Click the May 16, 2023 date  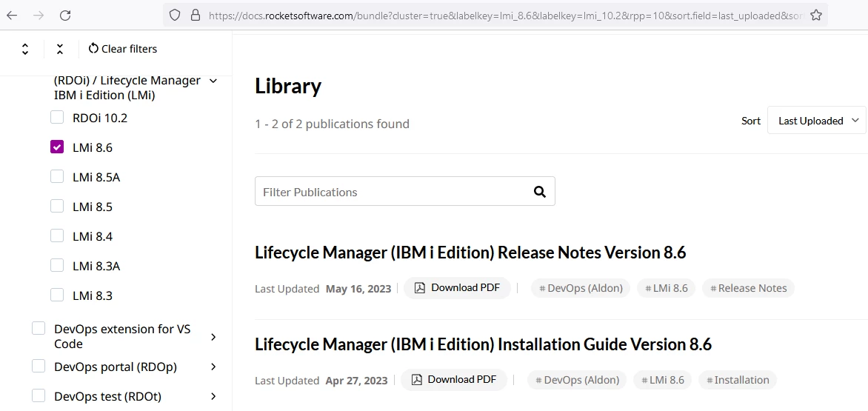tap(358, 289)
